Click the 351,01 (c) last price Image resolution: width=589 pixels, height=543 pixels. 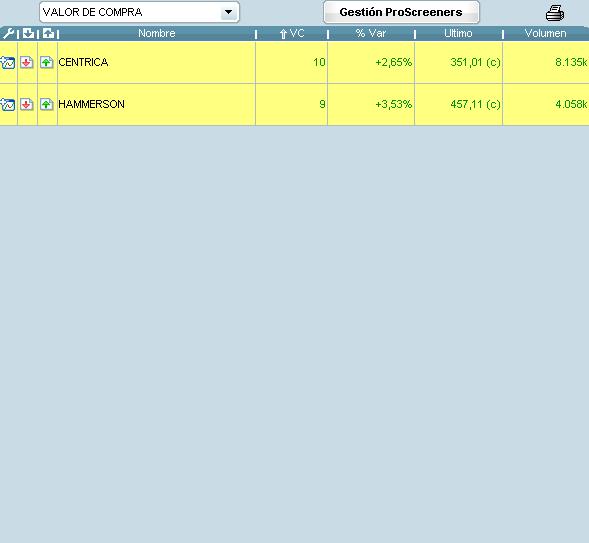[475, 62]
